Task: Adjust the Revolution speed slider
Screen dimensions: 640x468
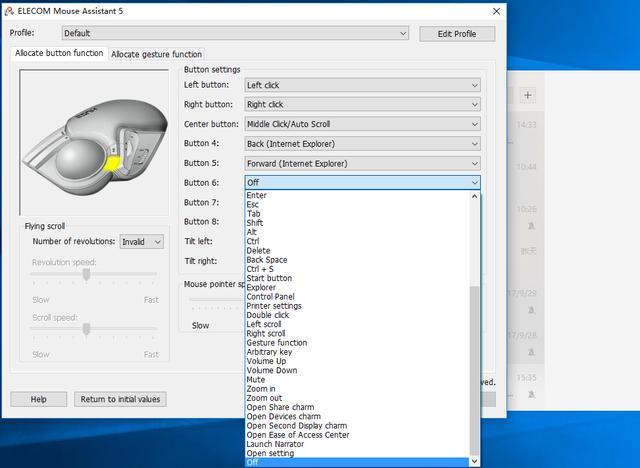Action: click(87, 273)
